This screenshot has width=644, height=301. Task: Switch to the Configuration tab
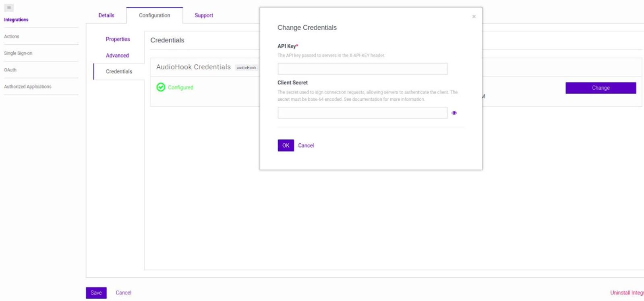[154, 15]
